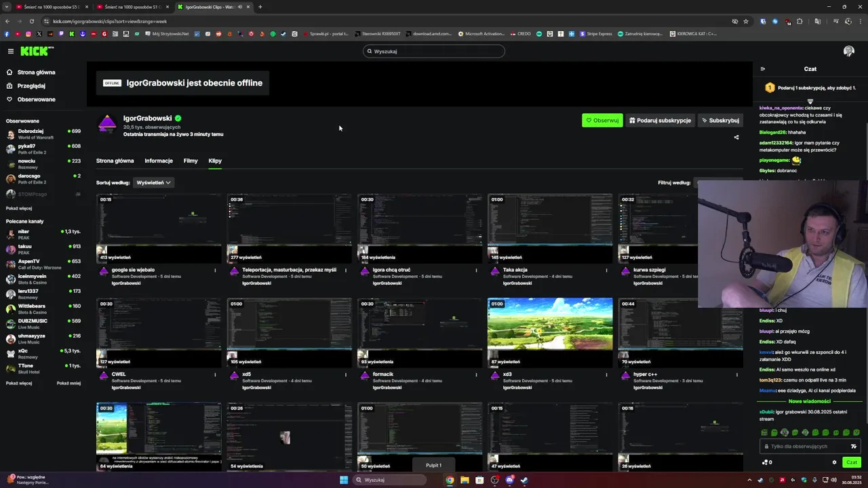Click the Instagram bookmark icon
This screenshot has height=488, width=868.
coord(28,34)
